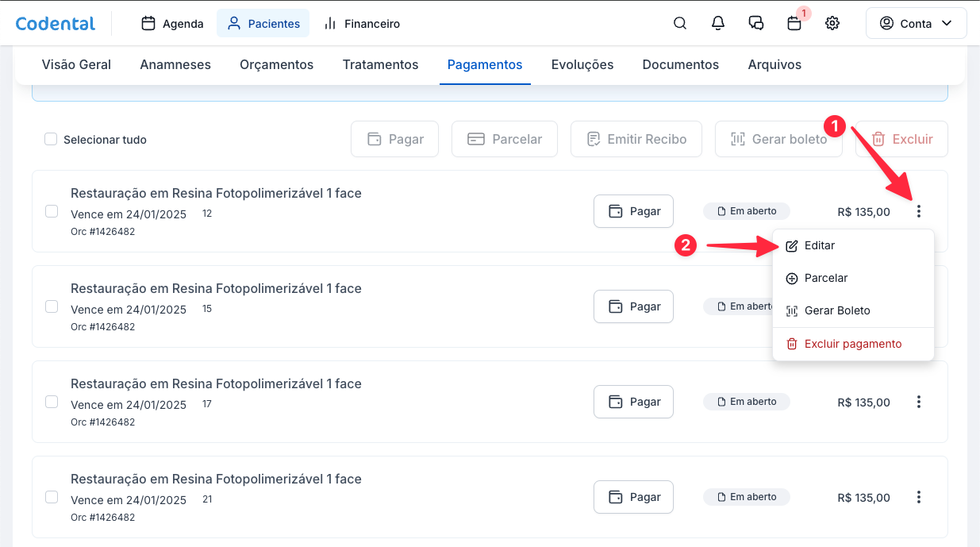Click the calendar icon with badge

coord(794,24)
